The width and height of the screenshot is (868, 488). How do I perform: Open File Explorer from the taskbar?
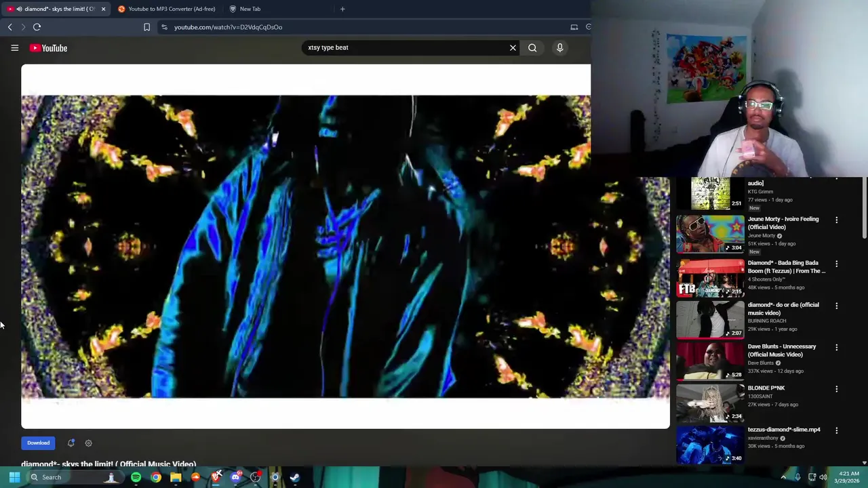pyautogui.click(x=176, y=477)
